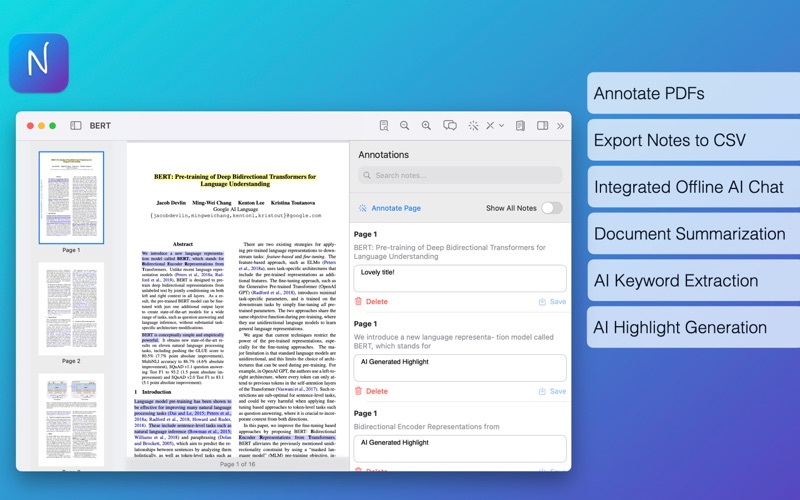The height and width of the screenshot is (500, 800).
Task: Click trash icon under 'Lovely title!' note
Action: tap(358, 302)
